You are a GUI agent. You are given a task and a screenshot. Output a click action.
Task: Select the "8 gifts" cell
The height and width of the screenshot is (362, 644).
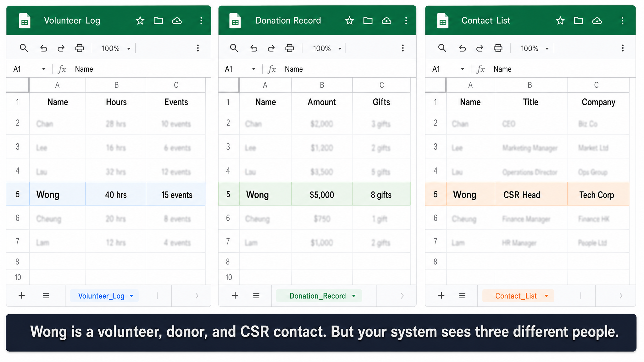click(381, 194)
